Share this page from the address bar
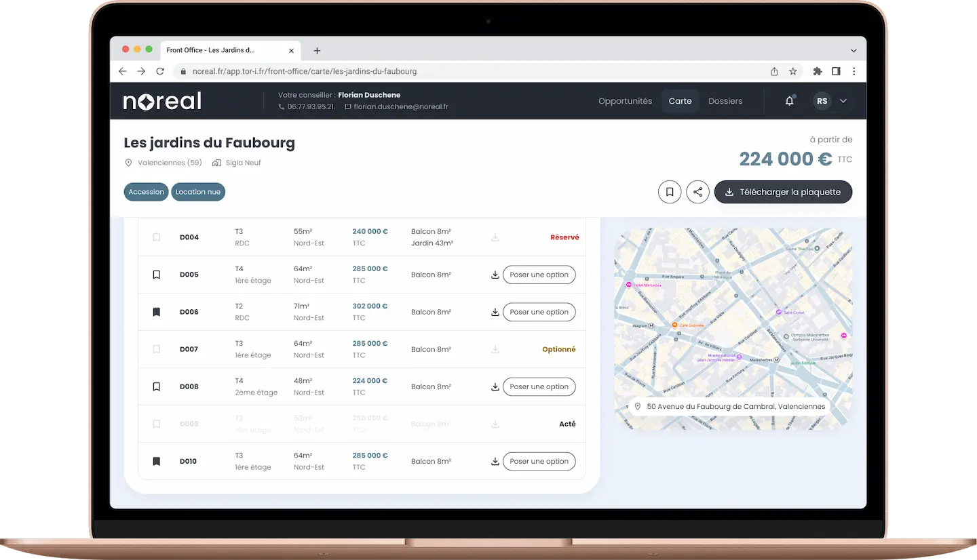The image size is (977, 560). tap(774, 71)
